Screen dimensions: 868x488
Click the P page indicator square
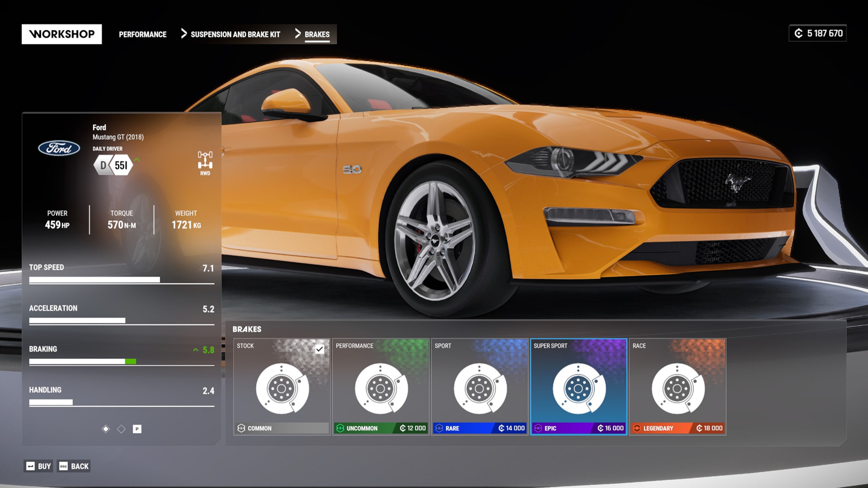(137, 429)
